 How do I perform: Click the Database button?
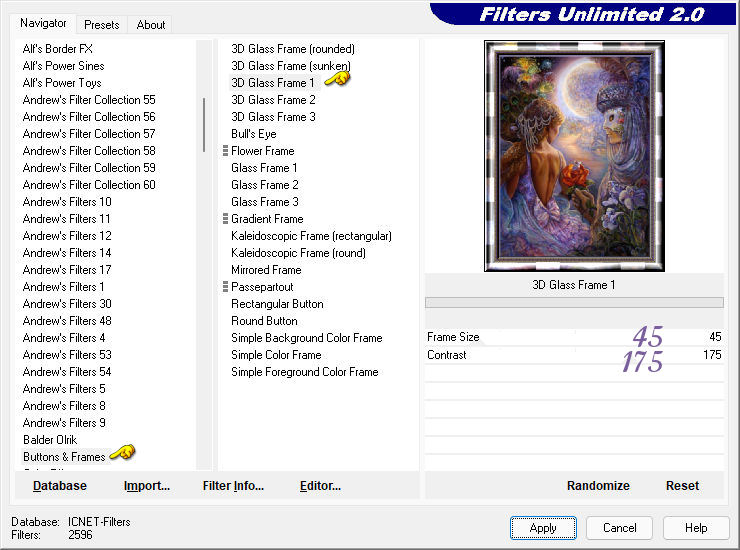point(59,486)
